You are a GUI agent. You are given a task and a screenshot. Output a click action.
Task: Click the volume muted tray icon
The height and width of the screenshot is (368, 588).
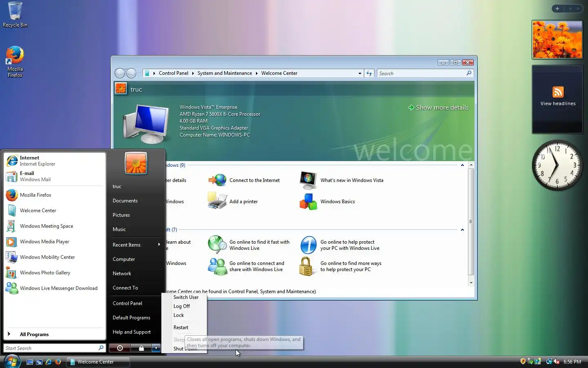556,361
